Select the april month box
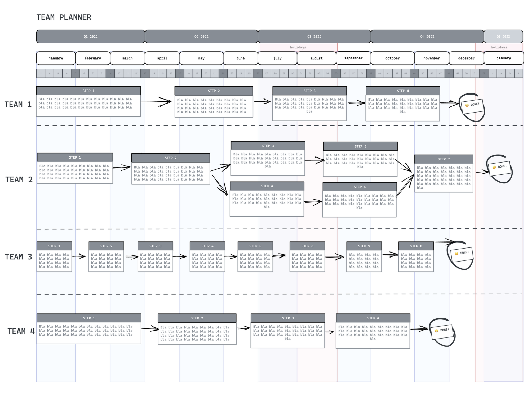This screenshot has height=396, width=532. click(x=162, y=58)
